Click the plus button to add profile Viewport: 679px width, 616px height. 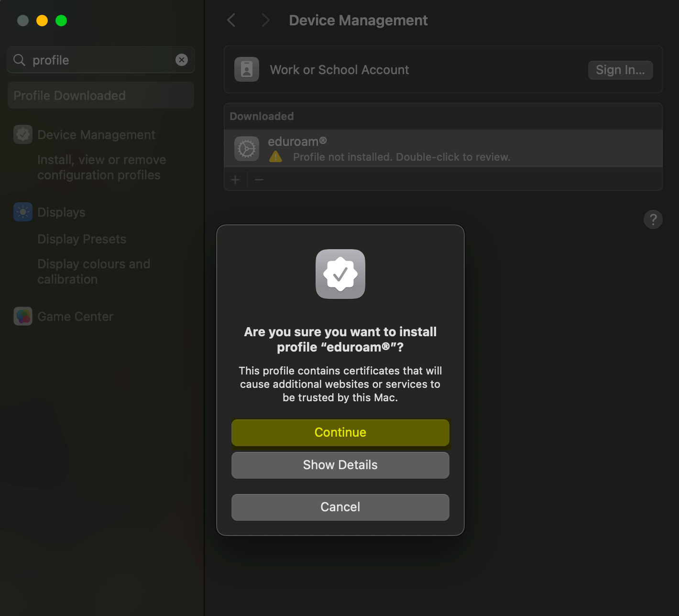(235, 180)
